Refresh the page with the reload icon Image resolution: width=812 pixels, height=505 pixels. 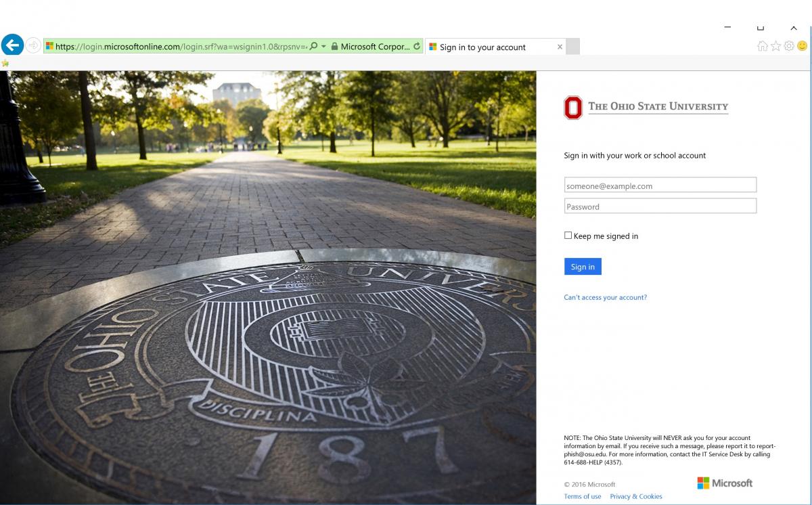tap(417, 47)
